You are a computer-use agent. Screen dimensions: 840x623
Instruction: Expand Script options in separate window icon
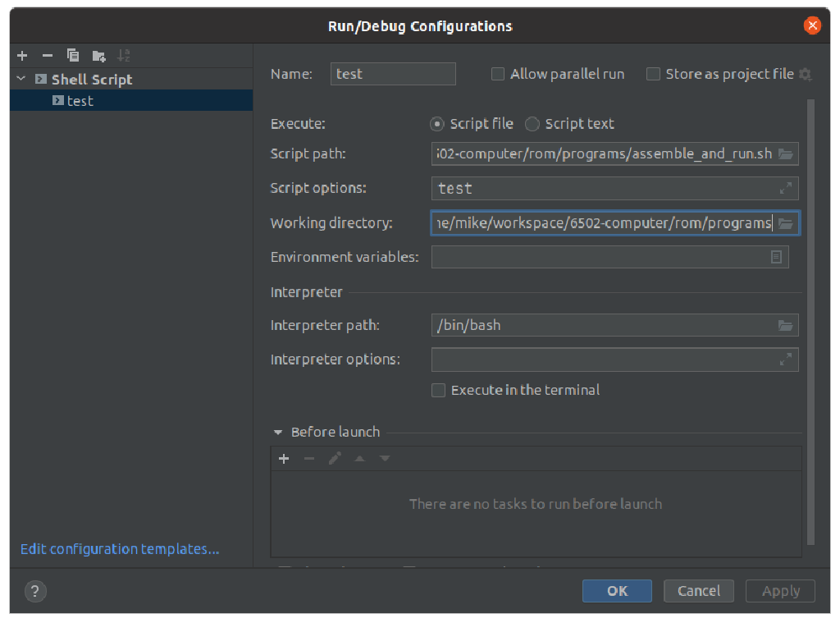787,188
